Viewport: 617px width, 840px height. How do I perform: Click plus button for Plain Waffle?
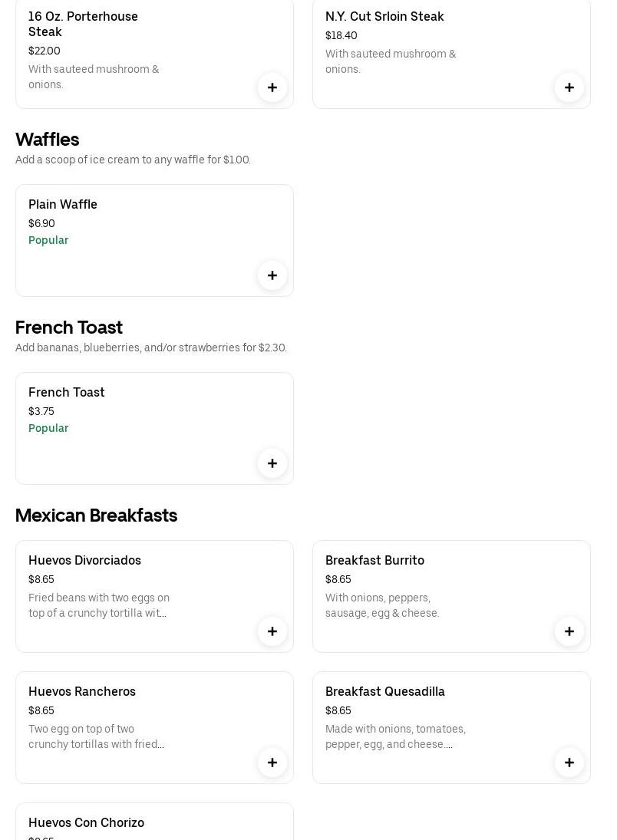pyautogui.click(x=272, y=275)
